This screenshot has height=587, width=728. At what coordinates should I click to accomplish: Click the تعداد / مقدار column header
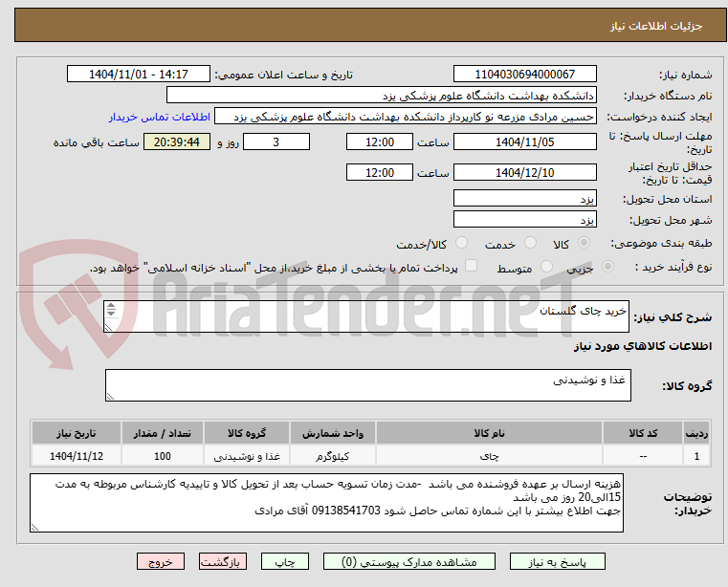click(162, 433)
